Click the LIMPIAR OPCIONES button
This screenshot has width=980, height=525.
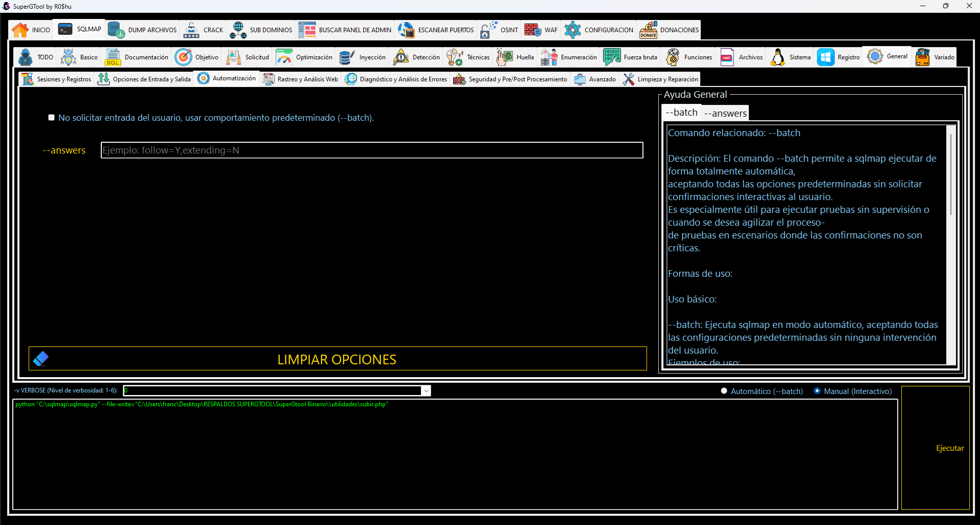coord(338,359)
